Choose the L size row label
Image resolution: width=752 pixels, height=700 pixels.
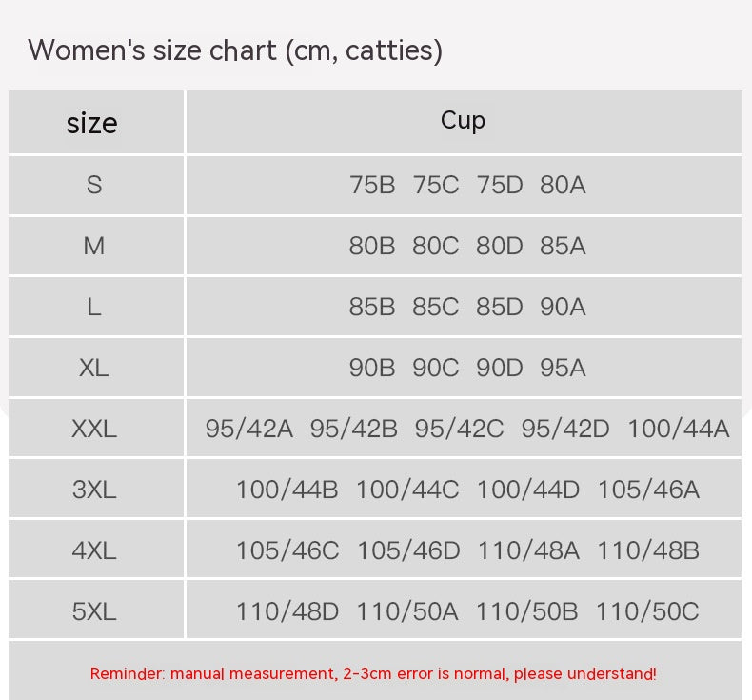(94, 307)
